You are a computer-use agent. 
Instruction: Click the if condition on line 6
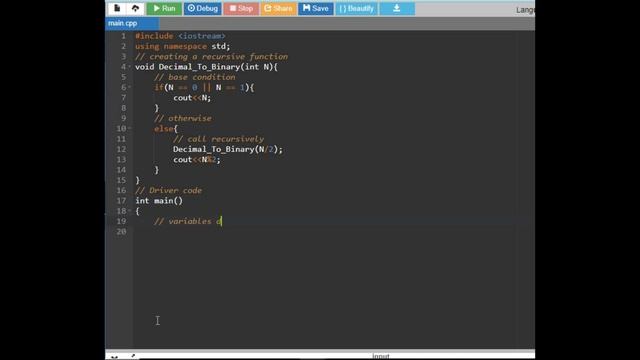(x=204, y=87)
